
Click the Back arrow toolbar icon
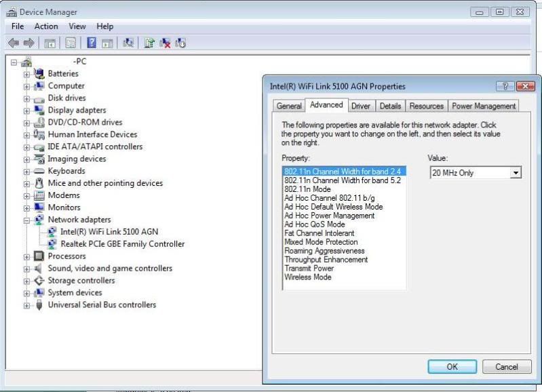point(14,43)
